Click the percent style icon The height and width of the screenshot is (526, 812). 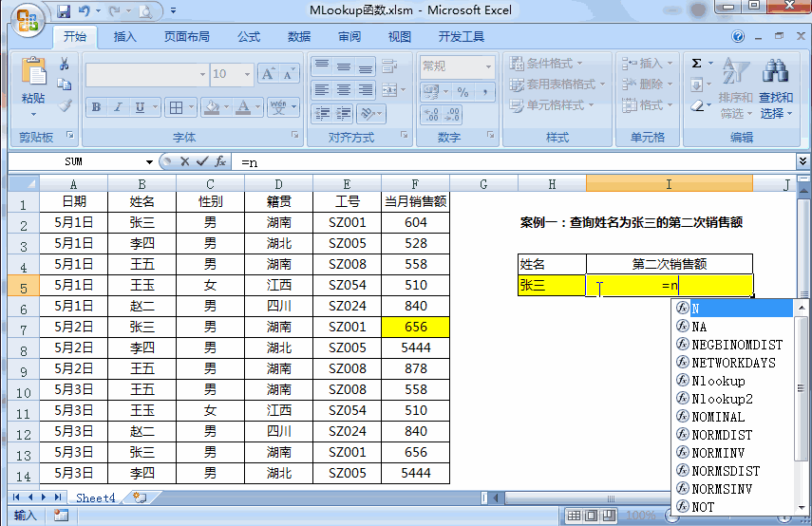[x=463, y=92]
